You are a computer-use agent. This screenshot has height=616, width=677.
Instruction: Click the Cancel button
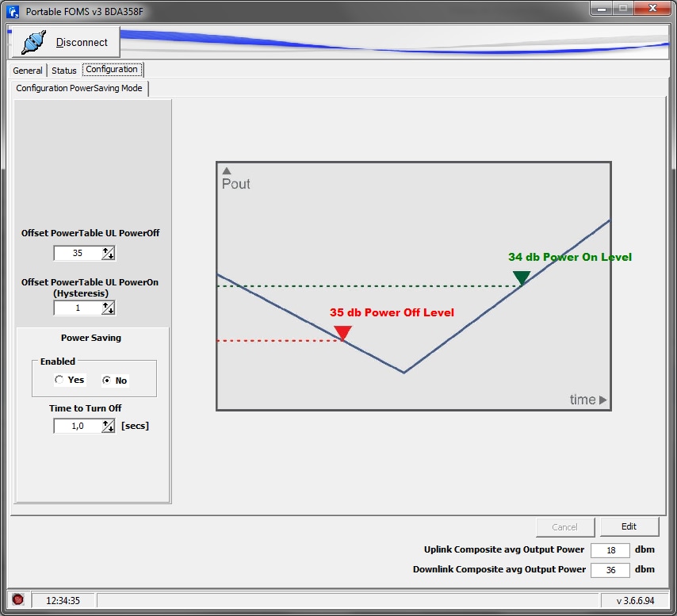(x=564, y=527)
